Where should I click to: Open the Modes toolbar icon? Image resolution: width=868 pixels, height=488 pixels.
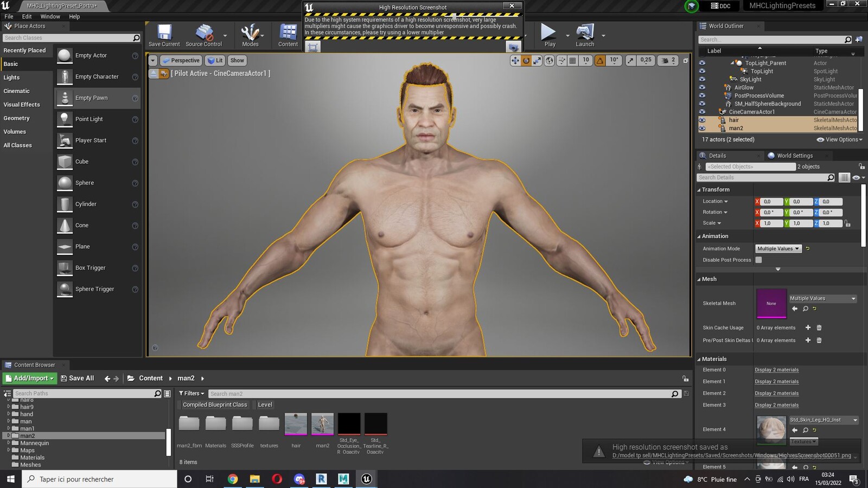250,36
